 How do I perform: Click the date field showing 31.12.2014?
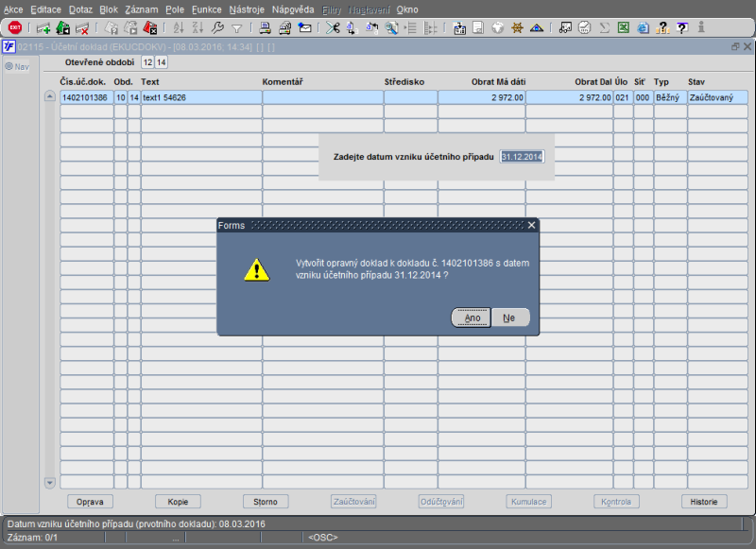point(522,157)
